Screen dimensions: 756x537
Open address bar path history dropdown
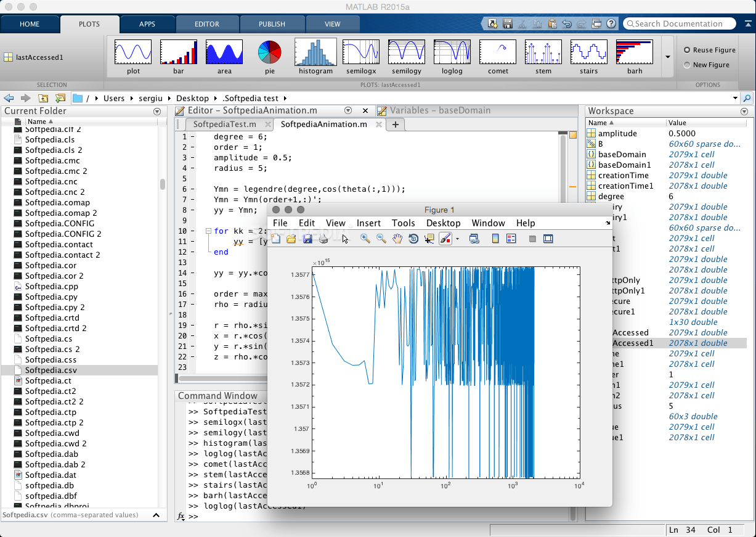[735, 98]
